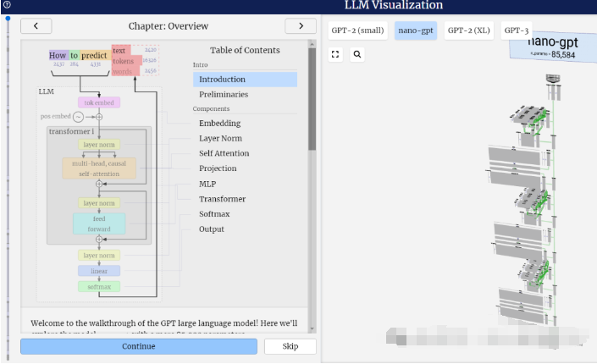Click the scroll up arrow of content panel

point(312,45)
